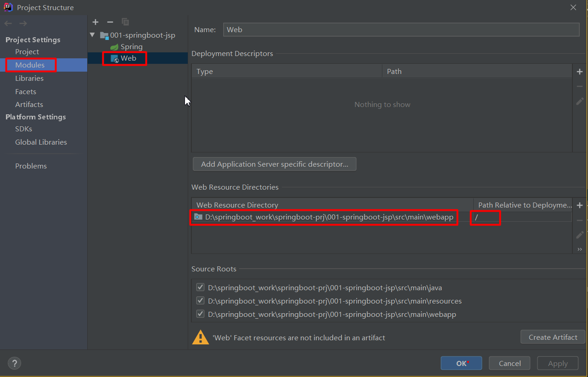Add a new module with plus icon

[x=95, y=22]
